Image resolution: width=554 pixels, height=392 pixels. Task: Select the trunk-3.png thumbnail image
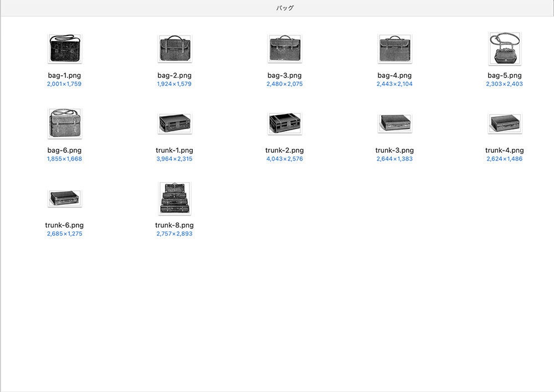point(394,123)
